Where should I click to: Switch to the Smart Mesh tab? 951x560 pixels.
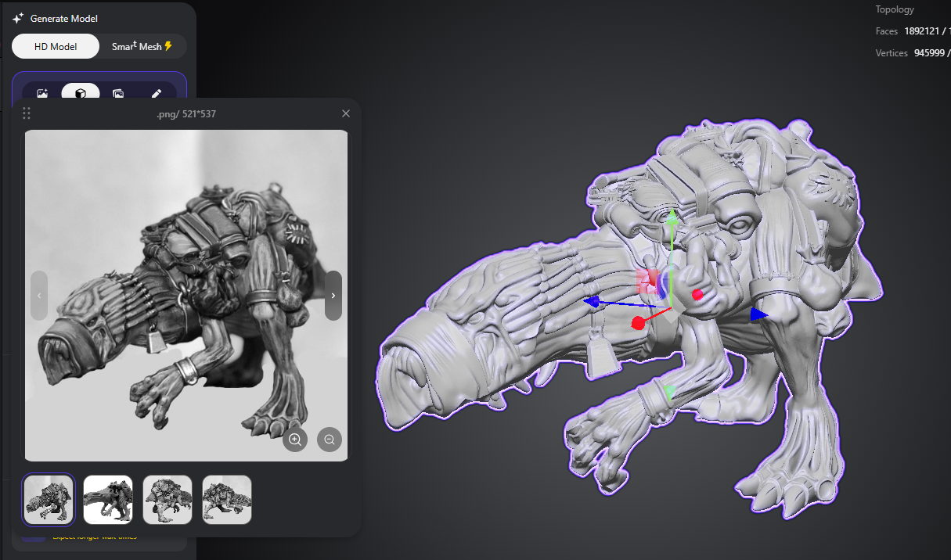tap(142, 46)
